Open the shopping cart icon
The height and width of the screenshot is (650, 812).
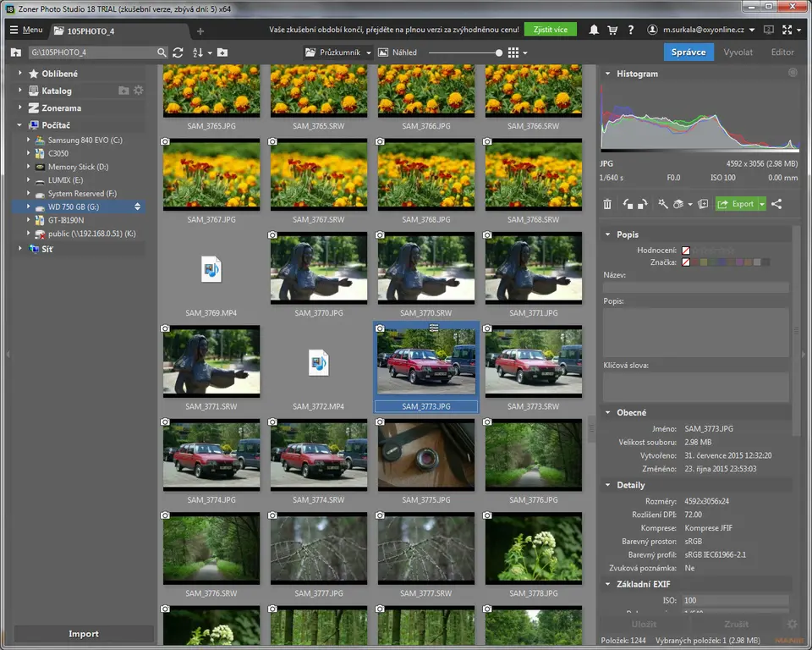click(612, 30)
